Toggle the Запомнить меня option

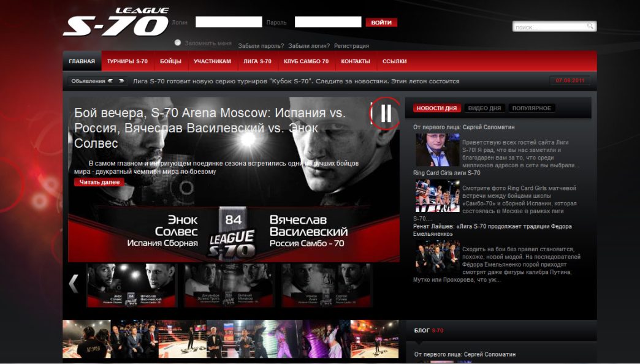[x=178, y=43]
